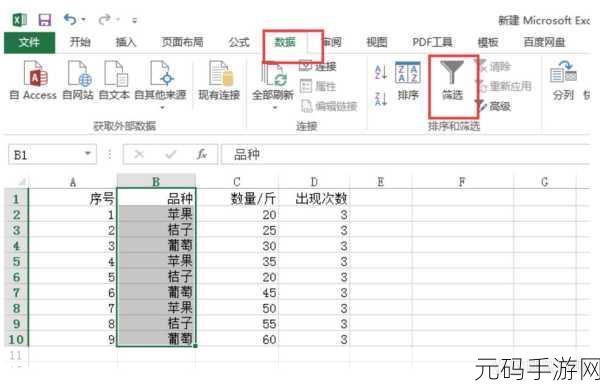Select column B header

coord(156,182)
